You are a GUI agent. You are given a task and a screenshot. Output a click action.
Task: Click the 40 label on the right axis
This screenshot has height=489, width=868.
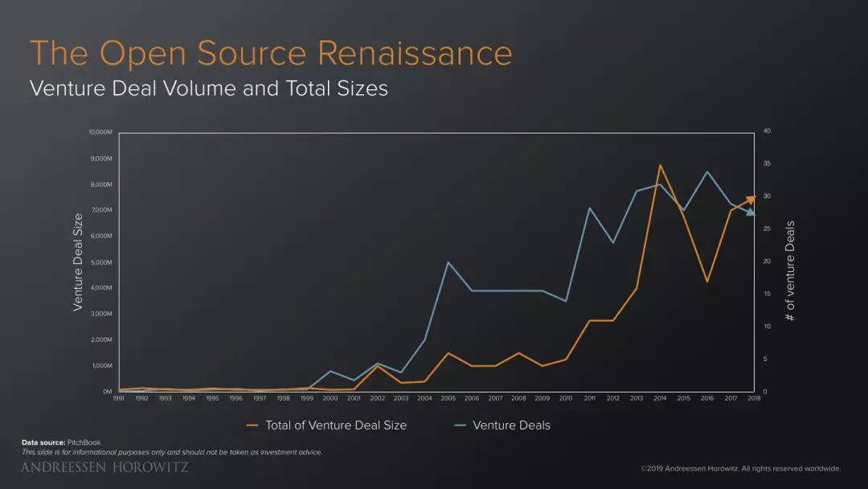click(767, 131)
